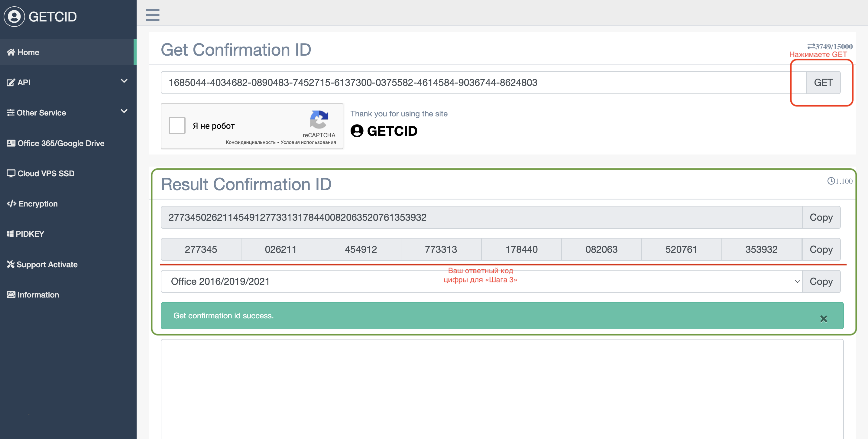The width and height of the screenshot is (868, 439).
Task: Expand the Other Service sidebar menu
Action: 67,112
